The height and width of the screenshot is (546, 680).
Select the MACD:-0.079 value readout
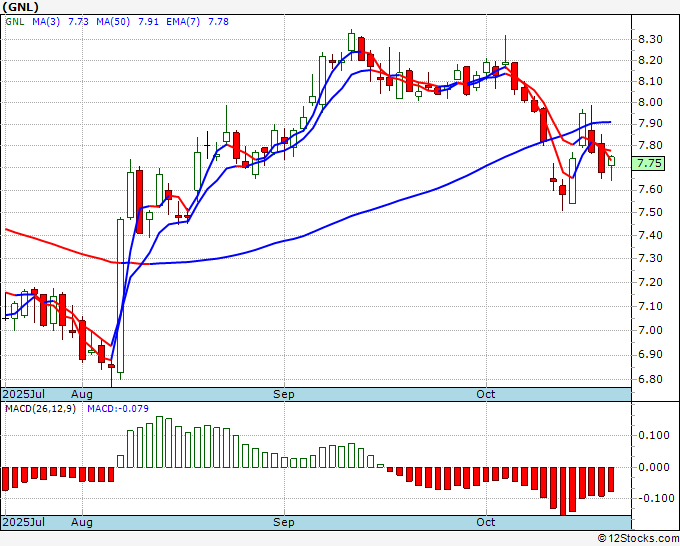click(x=118, y=409)
